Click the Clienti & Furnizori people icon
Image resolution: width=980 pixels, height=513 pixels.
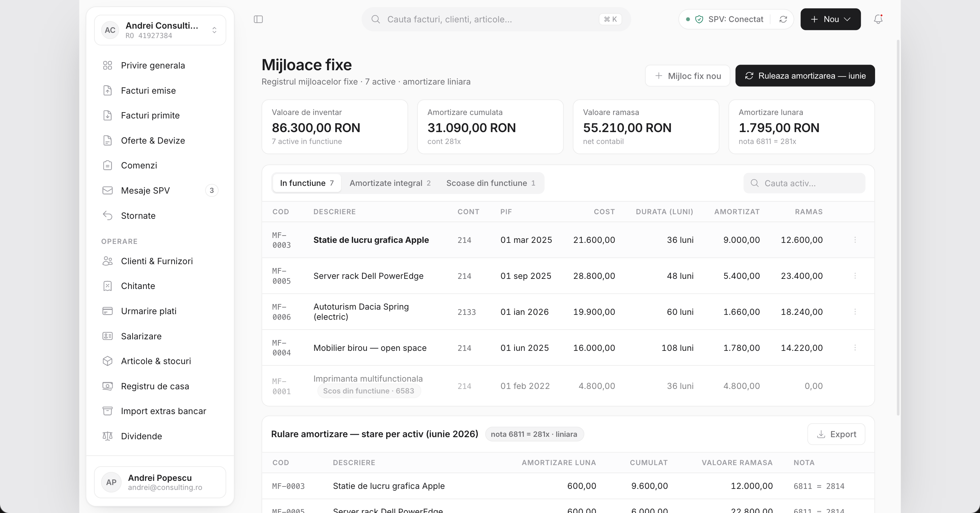point(108,261)
